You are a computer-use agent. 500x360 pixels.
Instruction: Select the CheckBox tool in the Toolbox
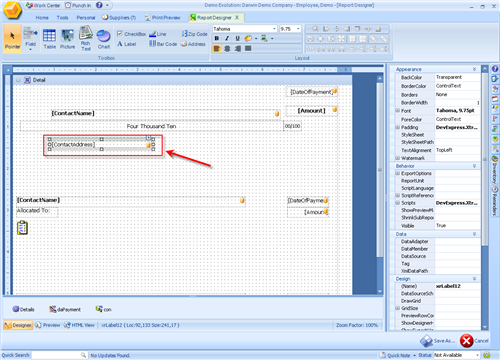coord(131,34)
